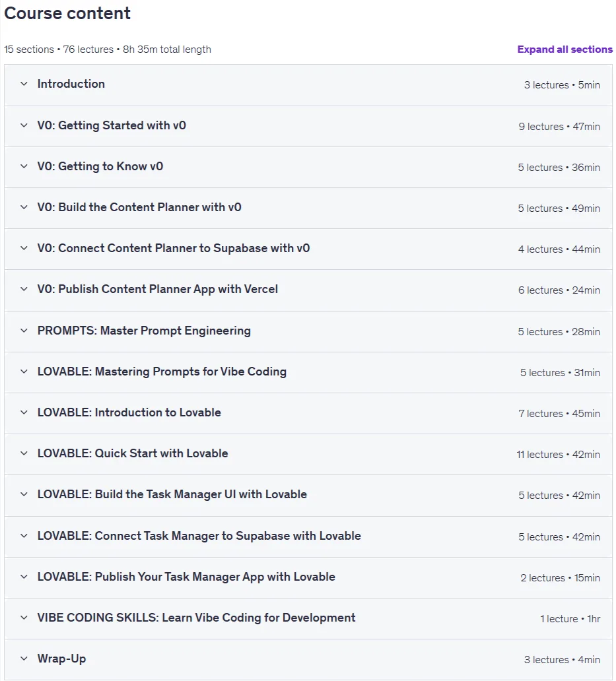The height and width of the screenshot is (681, 616).
Task: Click the '11 lectures • 42min' label
Action: pos(558,454)
